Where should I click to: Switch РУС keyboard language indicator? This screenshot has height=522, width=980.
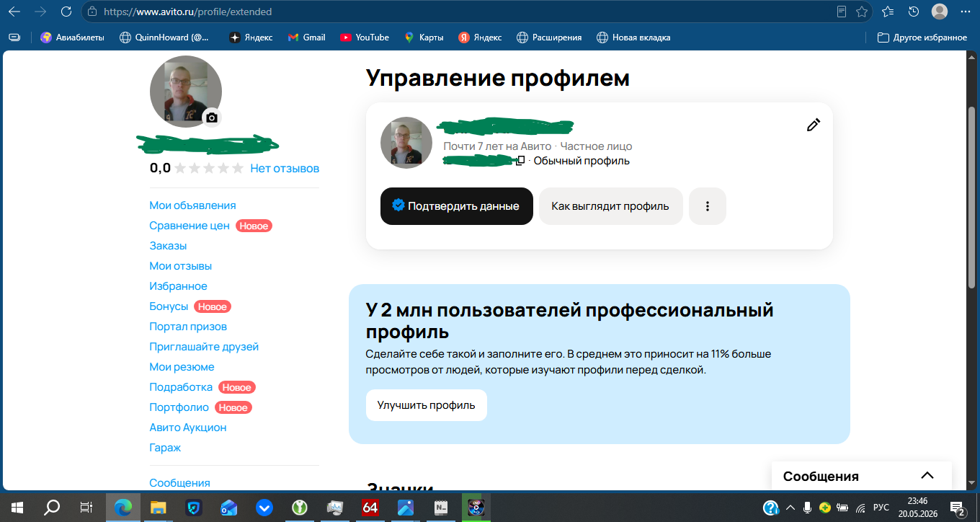tap(881, 507)
